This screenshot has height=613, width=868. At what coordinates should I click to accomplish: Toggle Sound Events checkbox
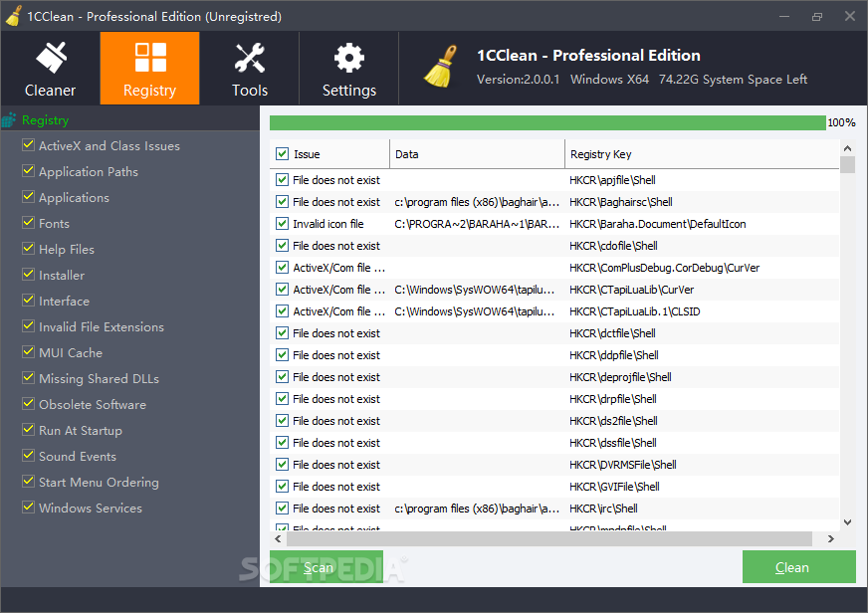tap(28, 456)
